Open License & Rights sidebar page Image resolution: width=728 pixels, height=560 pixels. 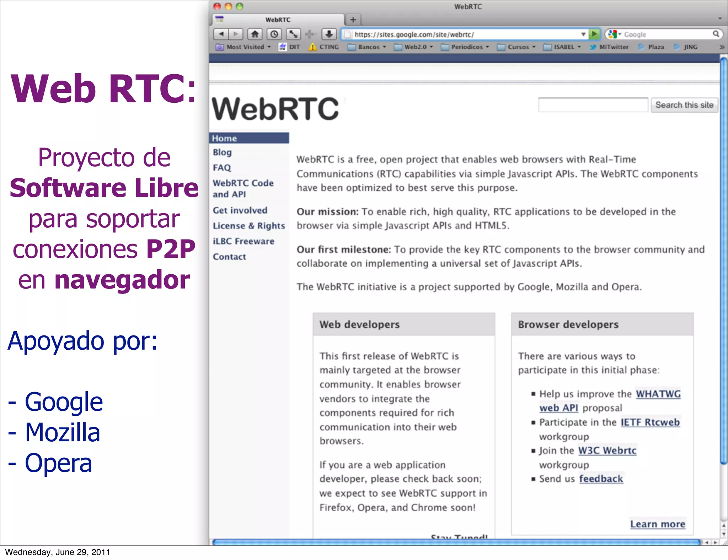coord(249,226)
